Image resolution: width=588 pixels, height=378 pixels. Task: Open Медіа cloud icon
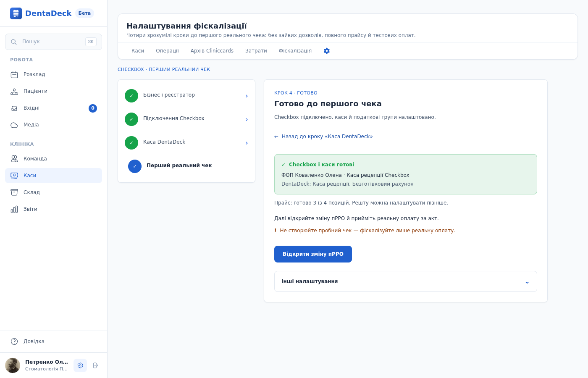click(14, 125)
